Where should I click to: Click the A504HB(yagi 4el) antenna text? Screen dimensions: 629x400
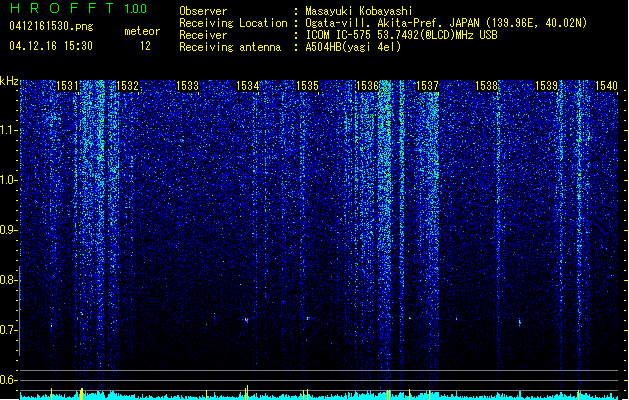353,47
